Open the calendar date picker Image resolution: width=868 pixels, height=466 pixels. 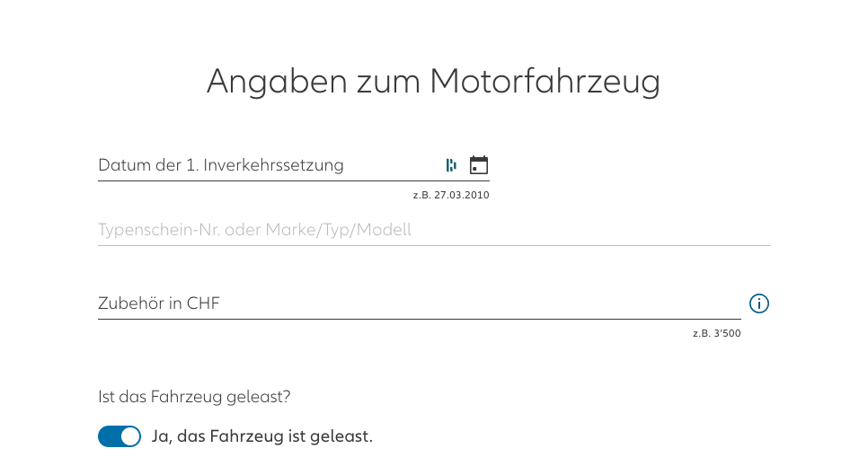[479, 165]
